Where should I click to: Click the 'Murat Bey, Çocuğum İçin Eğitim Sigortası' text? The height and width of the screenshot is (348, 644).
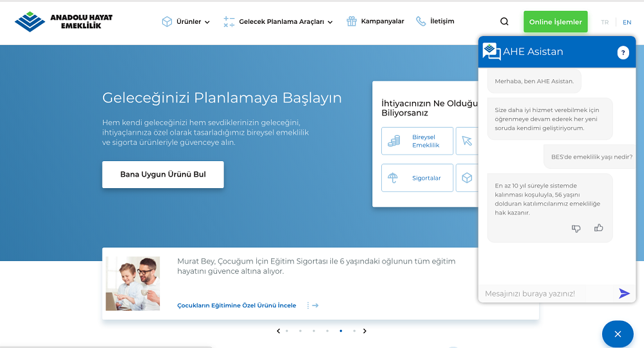tap(252, 261)
